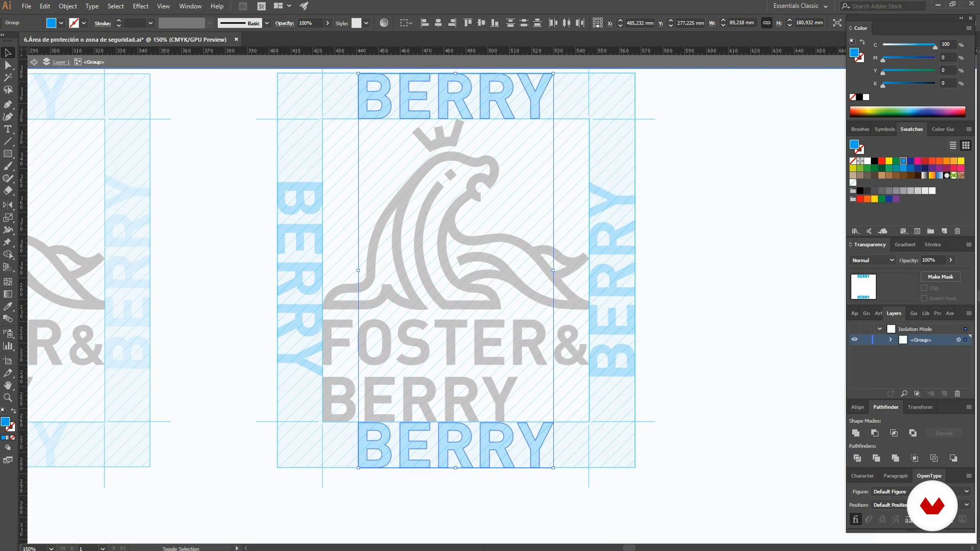The width and height of the screenshot is (980, 551).
Task: Choose the Lasso tool
Action: point(8,90)
